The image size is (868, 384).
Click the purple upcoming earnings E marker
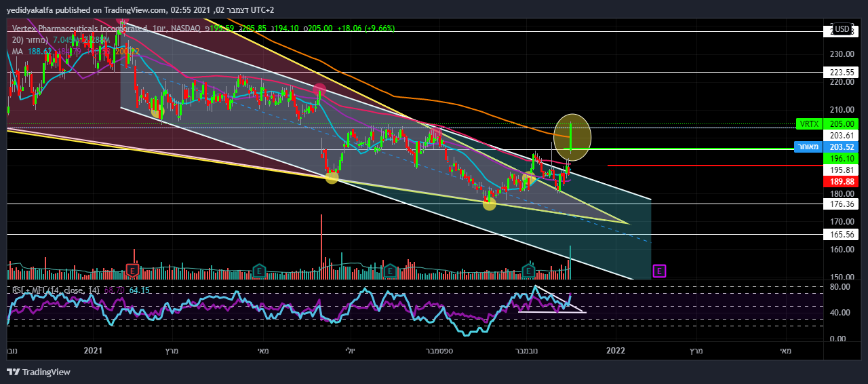click(x=659, y=271)
